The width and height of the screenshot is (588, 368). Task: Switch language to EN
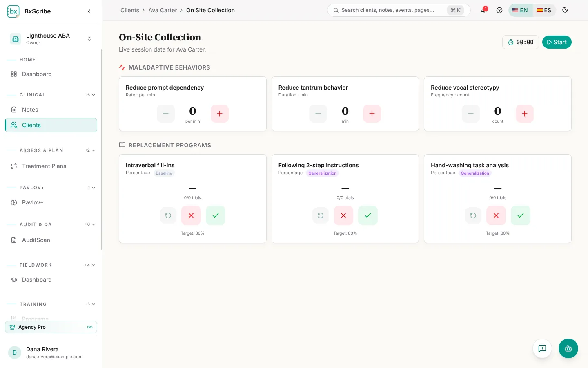(520, 10)
